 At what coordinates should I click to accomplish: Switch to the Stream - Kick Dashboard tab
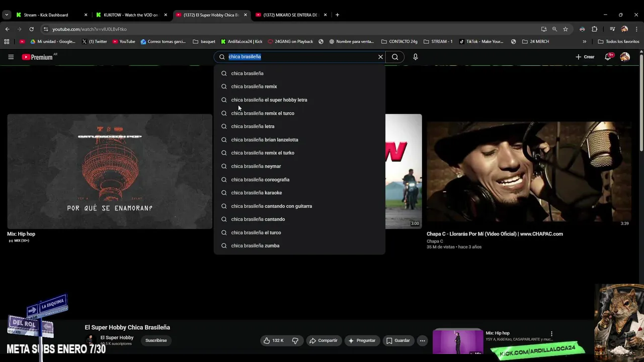click(46, 15)
